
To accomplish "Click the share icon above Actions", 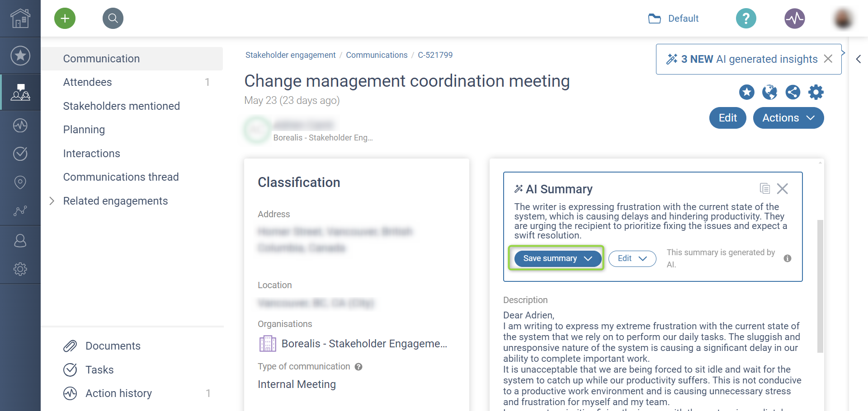I will 793,92.
